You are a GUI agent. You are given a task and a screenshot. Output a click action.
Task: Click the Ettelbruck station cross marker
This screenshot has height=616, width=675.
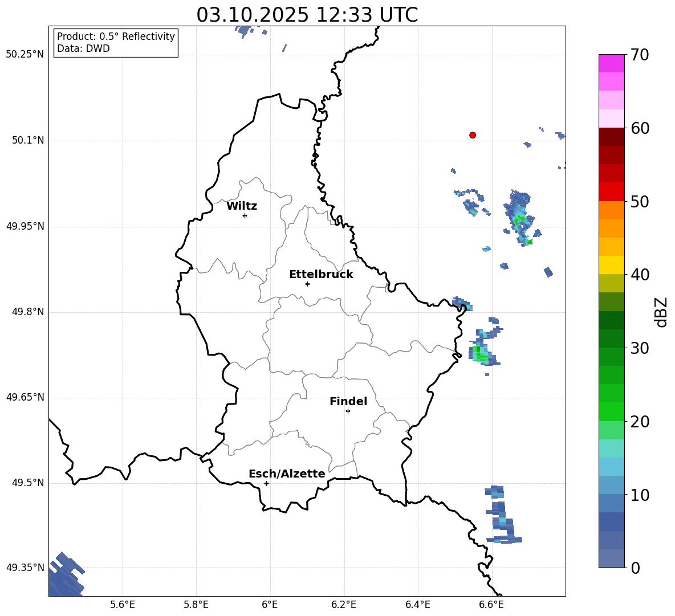pyautogui.click(x=307, y=284)
